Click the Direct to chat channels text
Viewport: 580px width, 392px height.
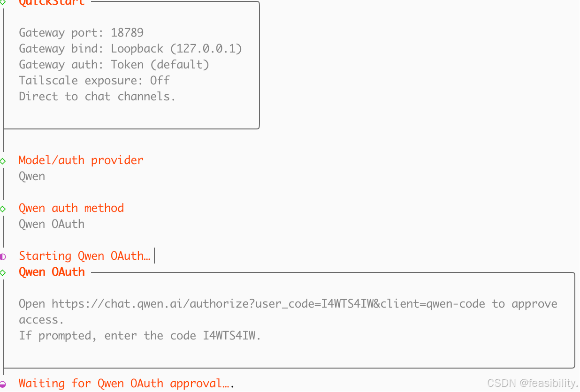97,97
